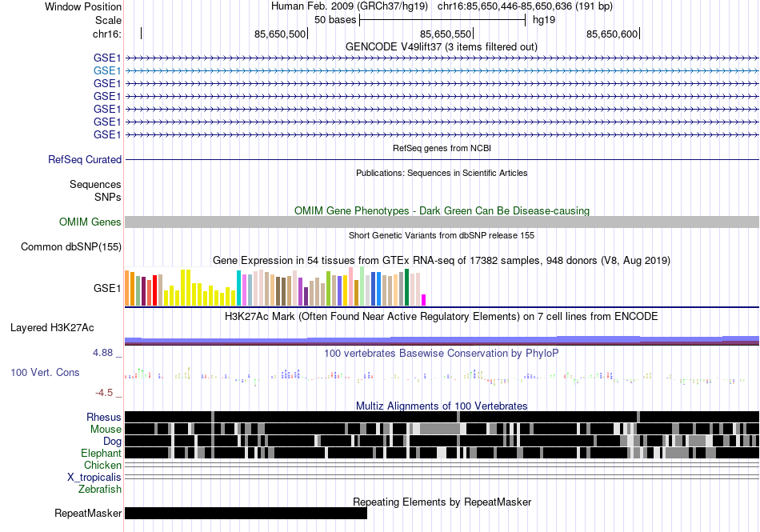The width and height of the screenshot is (760, 532).
Task: Click the RefSeq Curated transcript line
Action: click(x=442, y=159)
